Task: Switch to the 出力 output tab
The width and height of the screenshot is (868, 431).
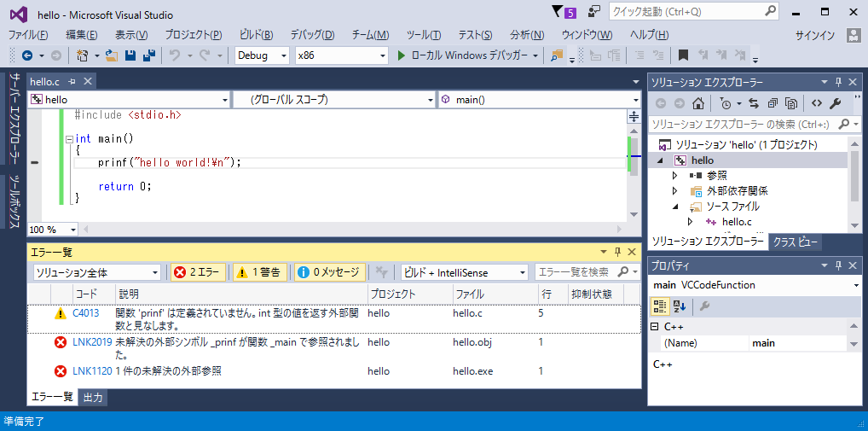Action: (93, 398)
